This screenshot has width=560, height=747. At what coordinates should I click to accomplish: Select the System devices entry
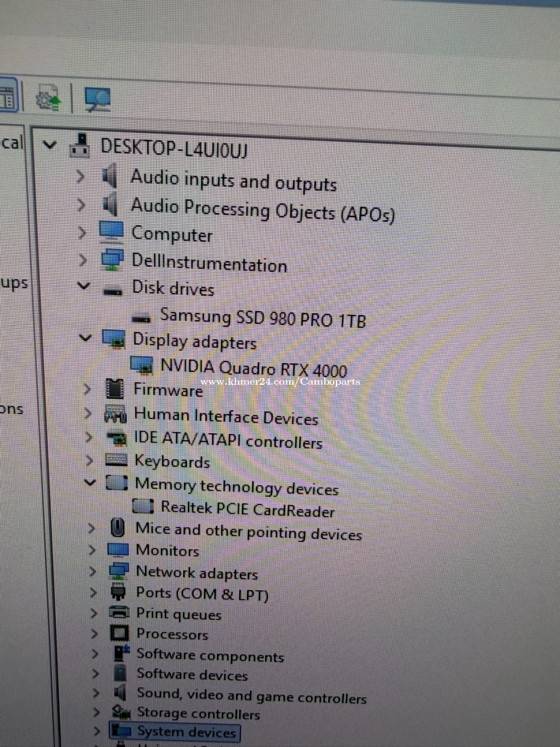[186, 732]
